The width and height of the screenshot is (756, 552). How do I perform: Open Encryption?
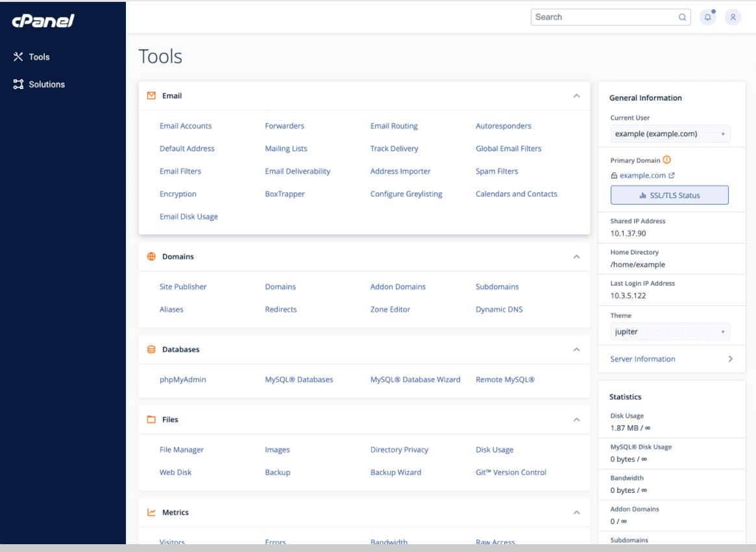coord(178,194)
